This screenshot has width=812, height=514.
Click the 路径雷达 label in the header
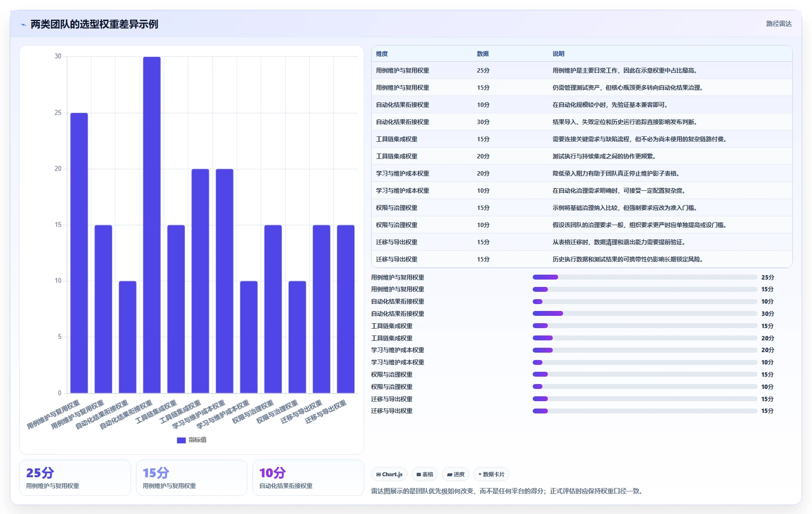779,24
